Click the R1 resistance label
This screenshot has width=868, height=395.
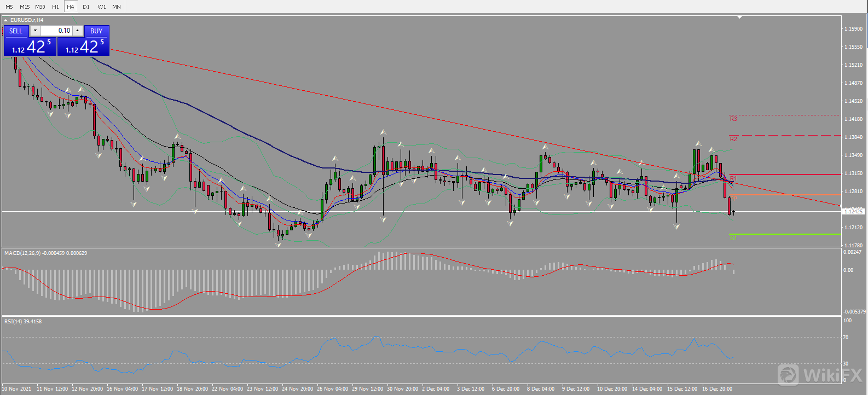click(733, 178)
